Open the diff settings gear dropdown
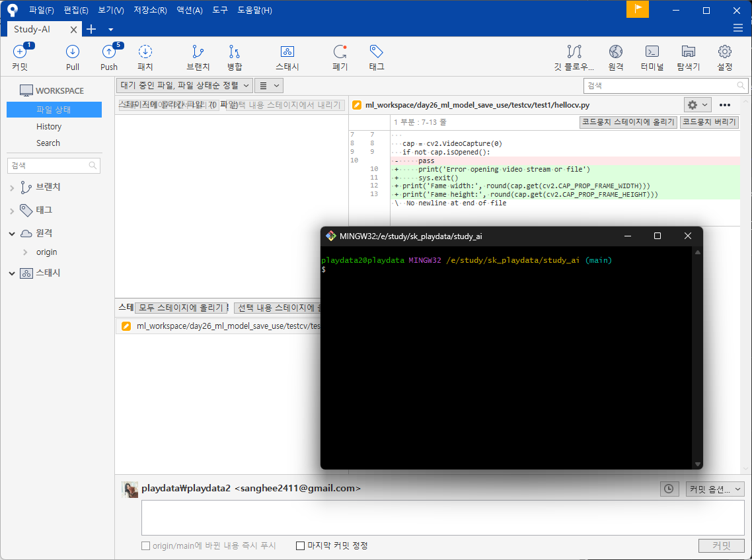Viewport: 752px width, 560px height. pos(697,105)
